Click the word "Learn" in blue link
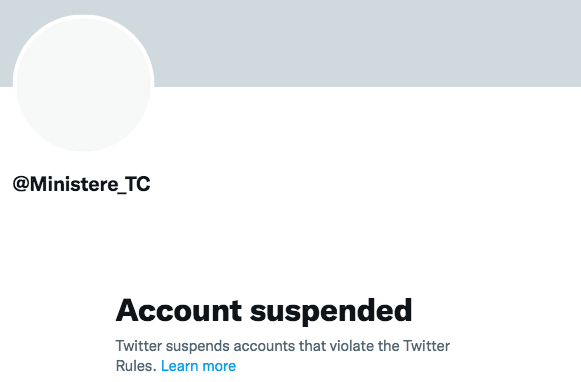Screen dimensions: 581x382 [x=180, y=366]
